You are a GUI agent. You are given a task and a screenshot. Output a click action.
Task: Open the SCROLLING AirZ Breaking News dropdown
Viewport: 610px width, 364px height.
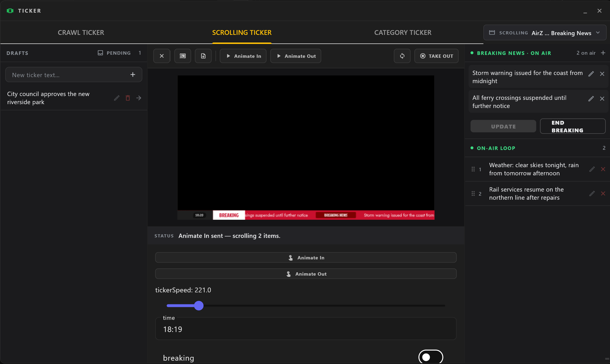click(545, 33)
